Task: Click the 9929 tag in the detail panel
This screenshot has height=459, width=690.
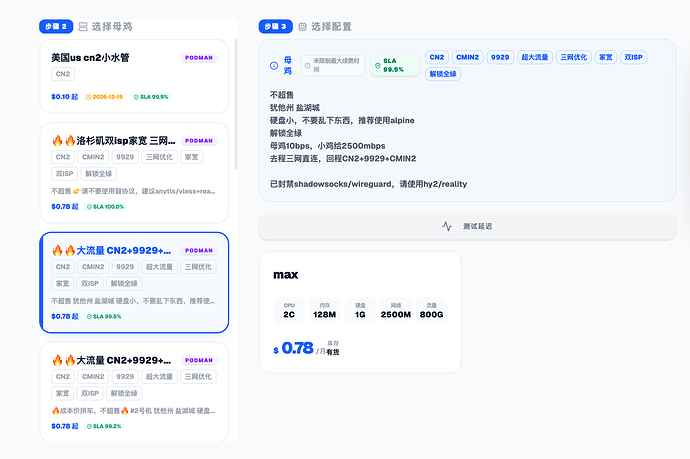Action: [x=500, y=57]
